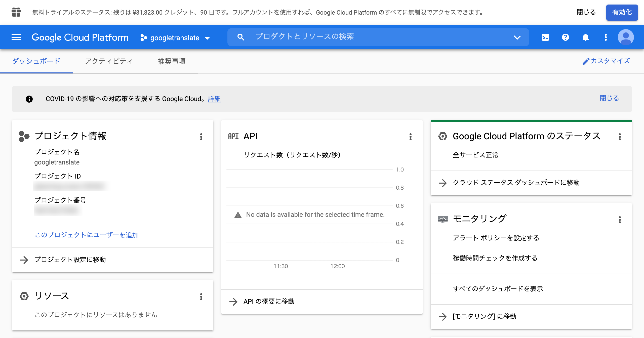Click the pencil icon beside カスタマイズ
Image resolution: width=644 pixels, height=338 pixels.
coord(586,61)
